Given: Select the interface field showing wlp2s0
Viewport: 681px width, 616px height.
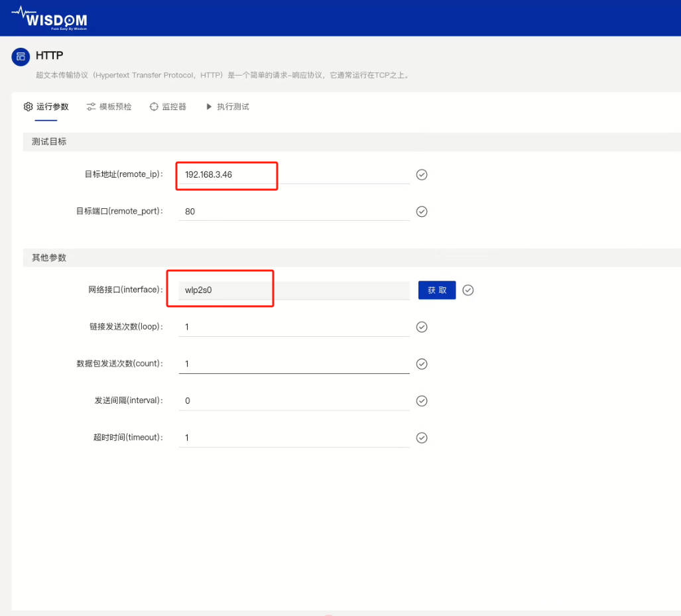Looking at the screenshot, I should tap(294, 290).
